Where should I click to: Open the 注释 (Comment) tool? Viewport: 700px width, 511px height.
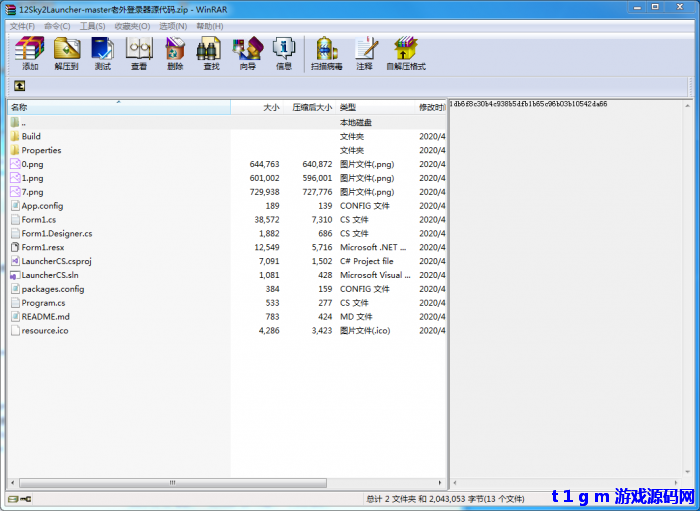365,53
